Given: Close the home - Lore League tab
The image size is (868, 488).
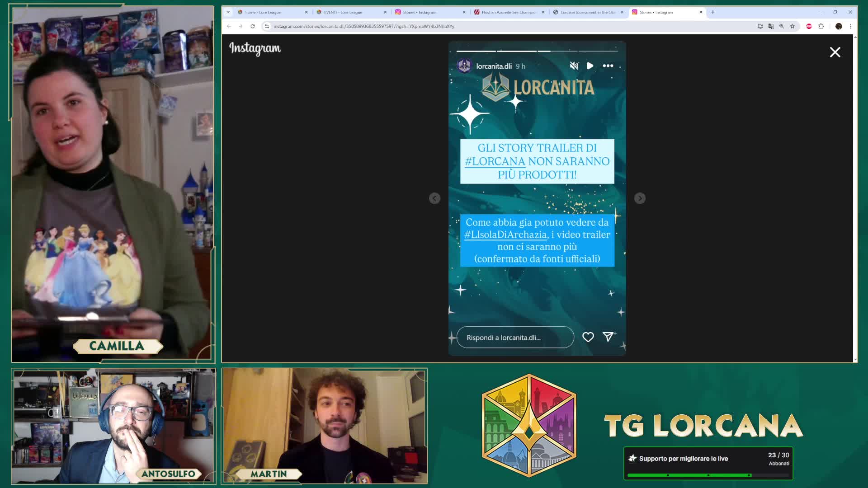Looking at the screenshot, I should (x=306, y=12).
